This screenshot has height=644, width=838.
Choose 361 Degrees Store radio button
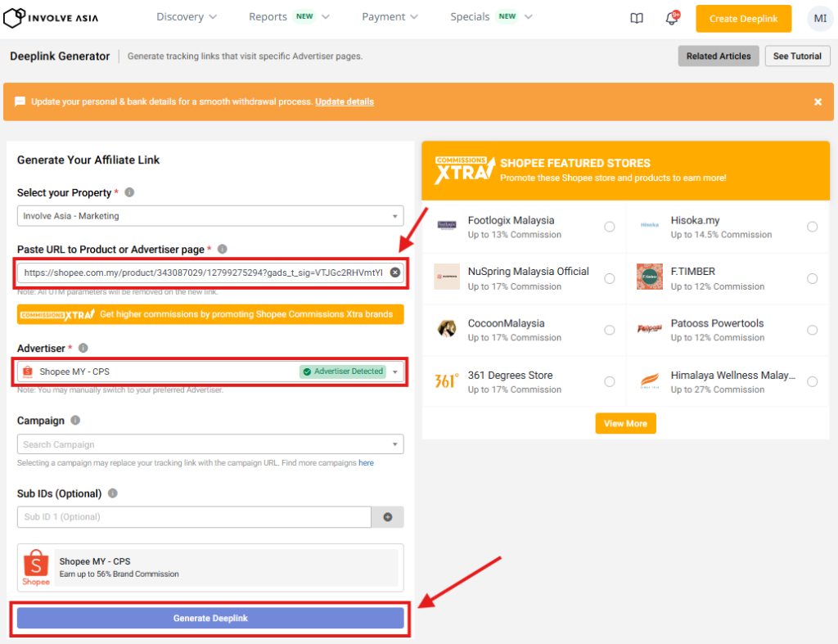(x=610, y=382)
